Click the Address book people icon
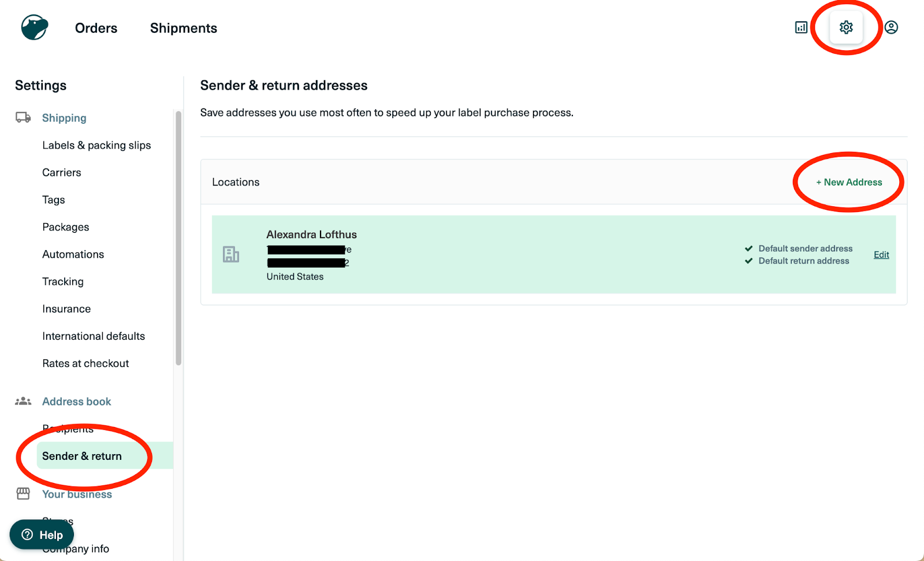 point(23,401)
